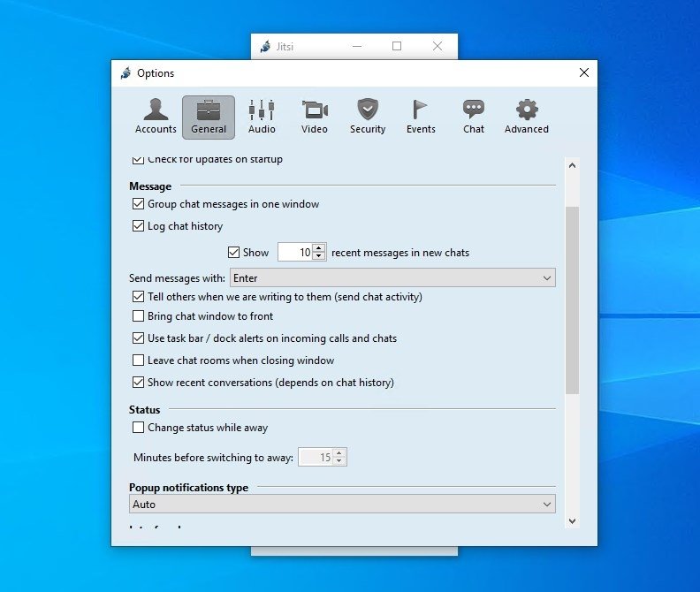Screen dimensions: 700x592
Task: Click 'recent messages in new chats' text
Action: (x=400, y=253)
